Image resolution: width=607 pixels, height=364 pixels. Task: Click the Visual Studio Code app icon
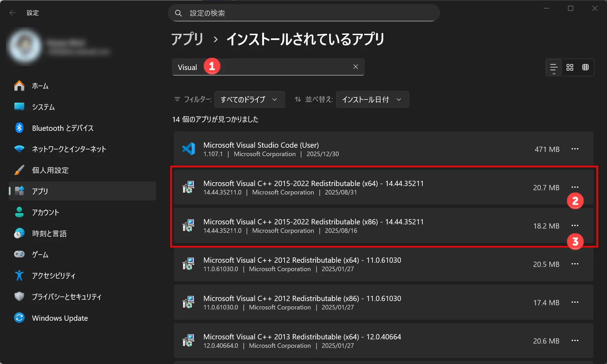tap(189, 149)
